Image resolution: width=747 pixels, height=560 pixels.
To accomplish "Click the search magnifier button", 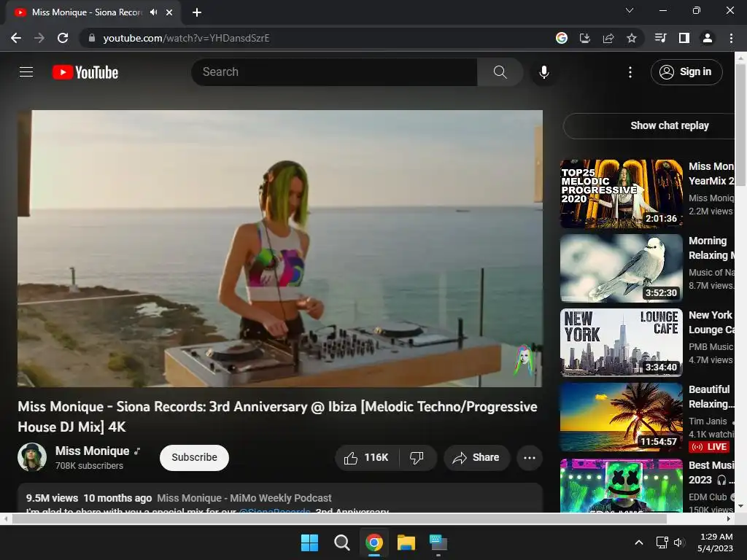I will point(500,72).
